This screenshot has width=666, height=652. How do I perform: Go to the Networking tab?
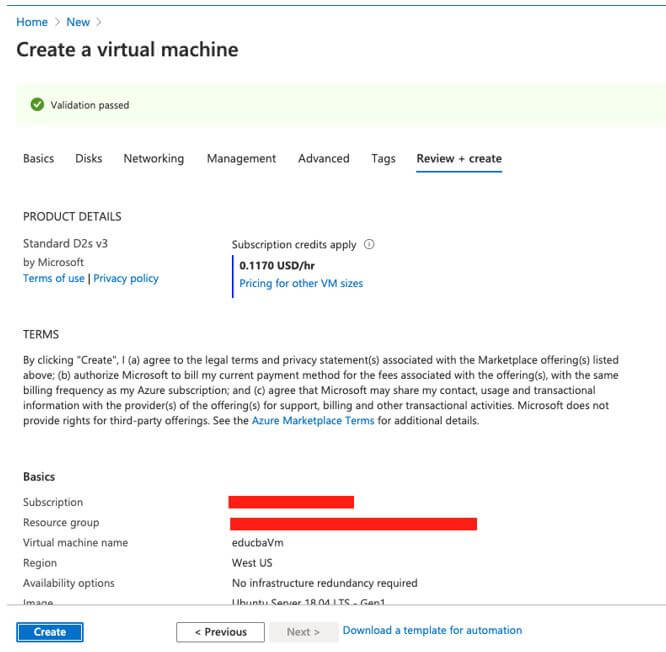tap(154, 158)
